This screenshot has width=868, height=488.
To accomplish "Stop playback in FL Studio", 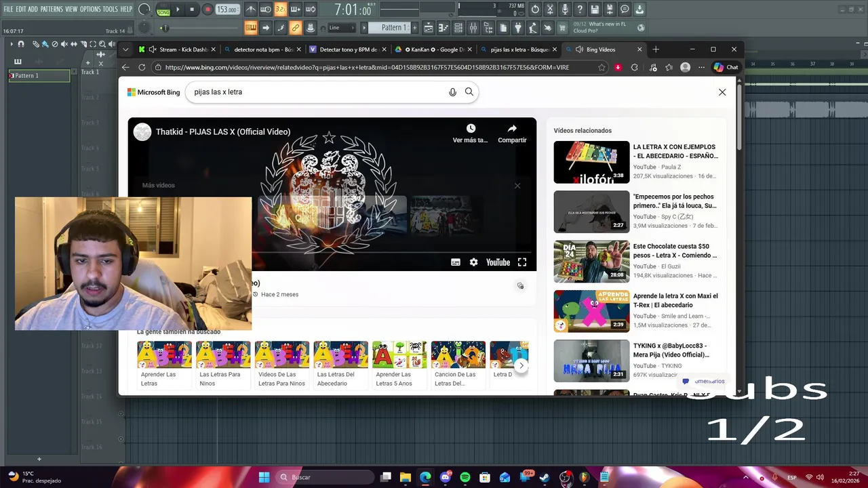I will (193, 9).
